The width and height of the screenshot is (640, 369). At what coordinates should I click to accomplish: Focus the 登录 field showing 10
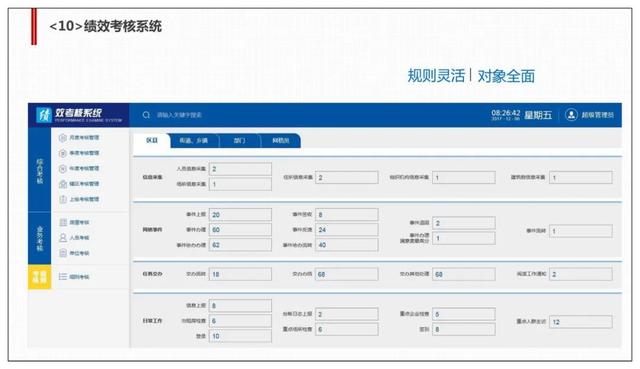pos(240,336)
